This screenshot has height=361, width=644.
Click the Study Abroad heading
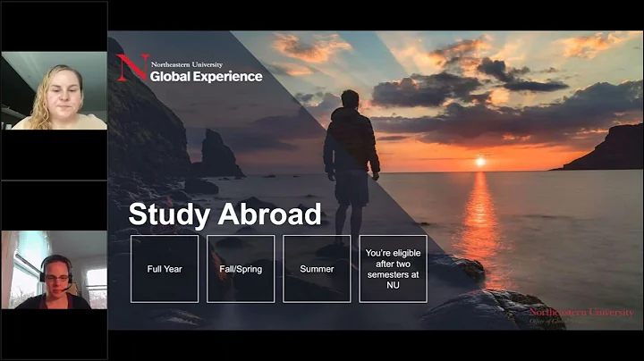225,214
